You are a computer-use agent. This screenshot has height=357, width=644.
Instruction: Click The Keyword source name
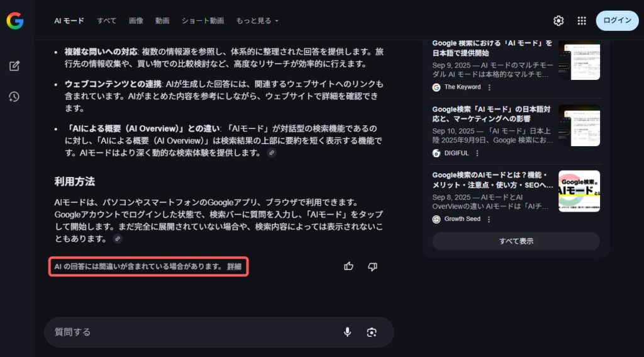[x=462, y=87]
